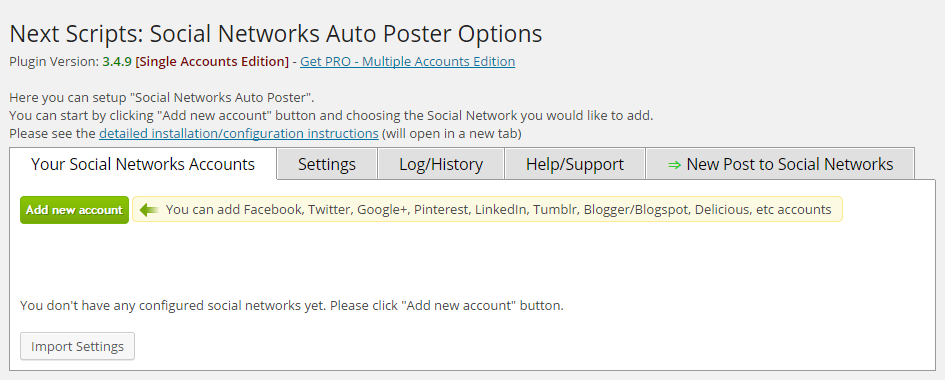Screen dimensions: 945x380
Task: Click the Plugin Version label text
Action: coord(54,61)
